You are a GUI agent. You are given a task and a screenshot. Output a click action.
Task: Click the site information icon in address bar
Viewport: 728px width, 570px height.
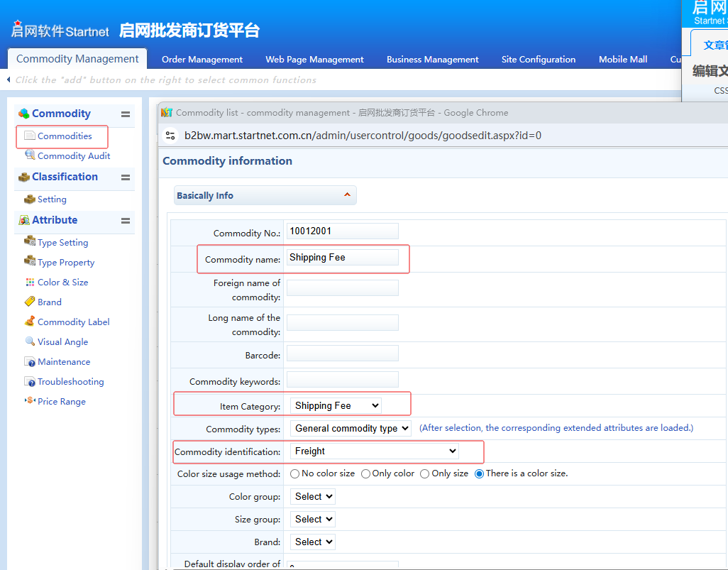click(x=170, y=135)
